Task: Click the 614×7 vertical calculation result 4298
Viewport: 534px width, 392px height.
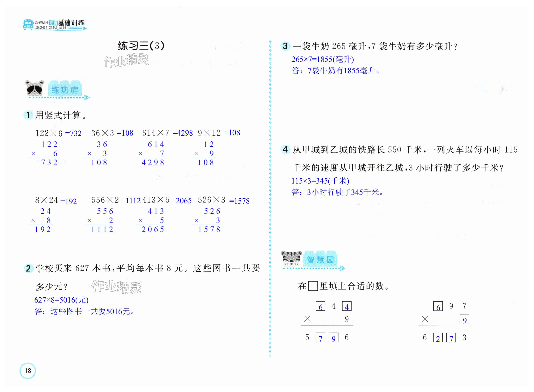Action: (153, 163)
